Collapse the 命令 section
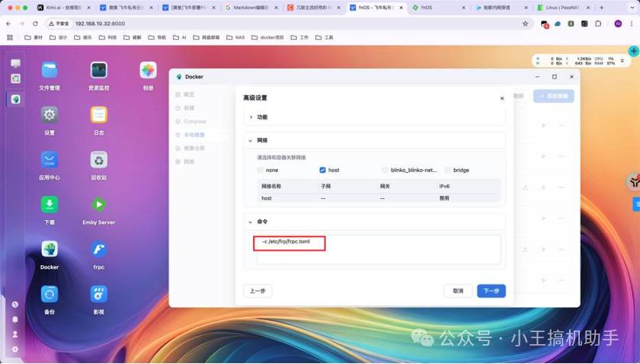This screenshot has width=640, height=364. pos(251,222)
